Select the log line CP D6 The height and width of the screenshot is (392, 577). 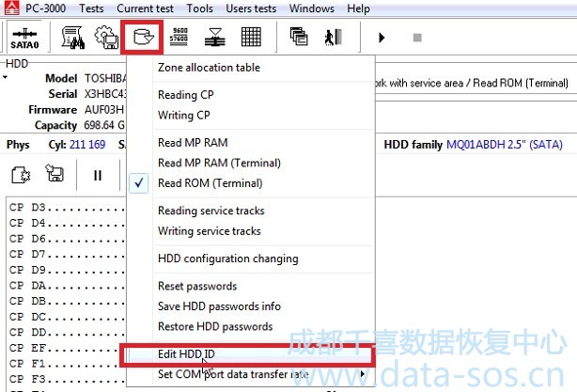click(x=68, y=239)
